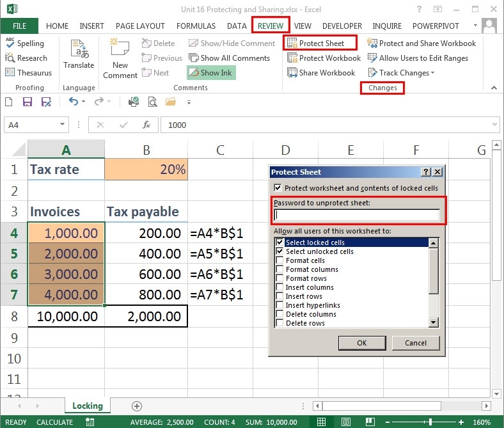This screenshot has height=428, width=504.
Task: Switch to Page Layout view
Action: [346, 422]
